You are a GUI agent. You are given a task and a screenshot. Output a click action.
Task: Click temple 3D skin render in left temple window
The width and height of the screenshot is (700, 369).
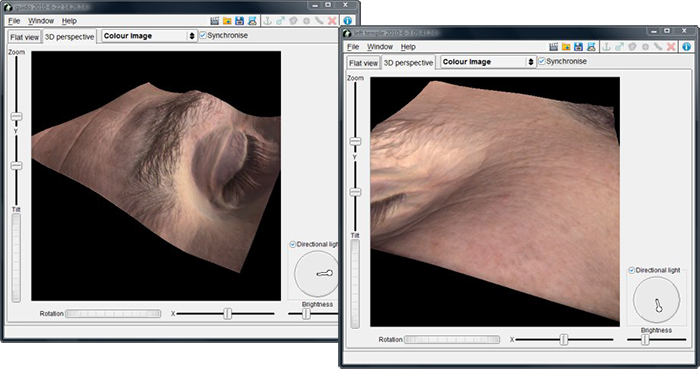[x=495, y=202]
